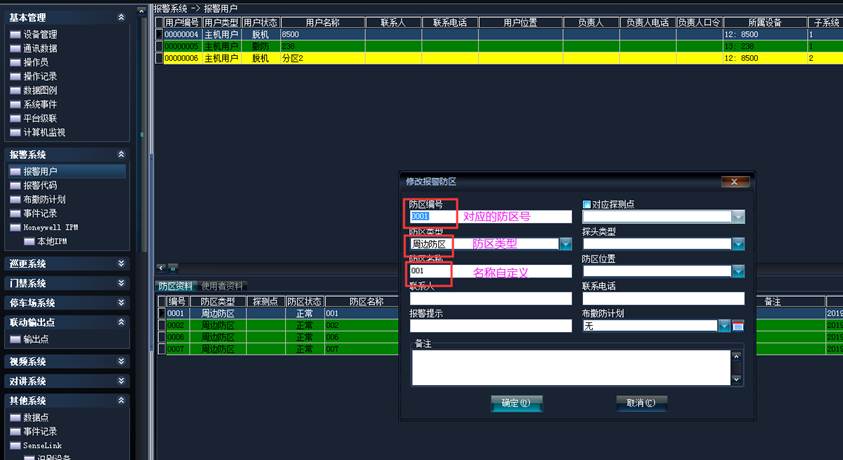This screenshot has height=460, width=843.
Task: Tick the checkbox for user row 00000004
Action: coord(159,34)
